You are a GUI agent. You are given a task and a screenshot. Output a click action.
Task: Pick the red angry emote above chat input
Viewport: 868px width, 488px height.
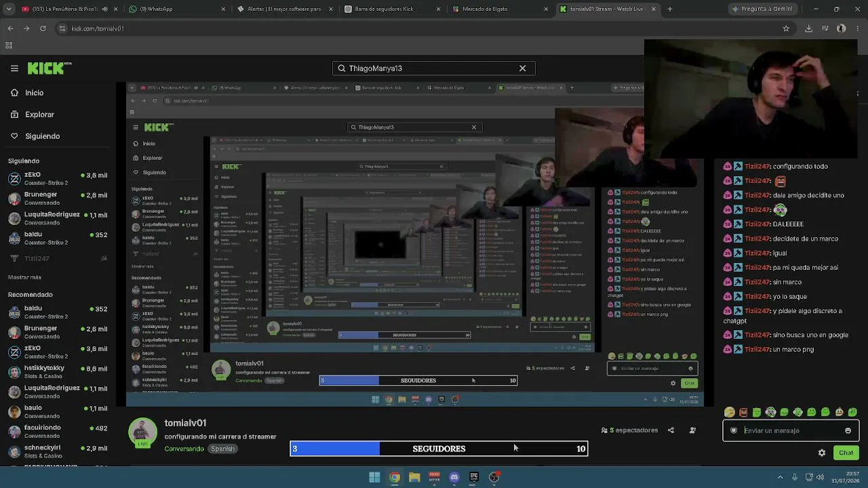[x=743, y=412]
